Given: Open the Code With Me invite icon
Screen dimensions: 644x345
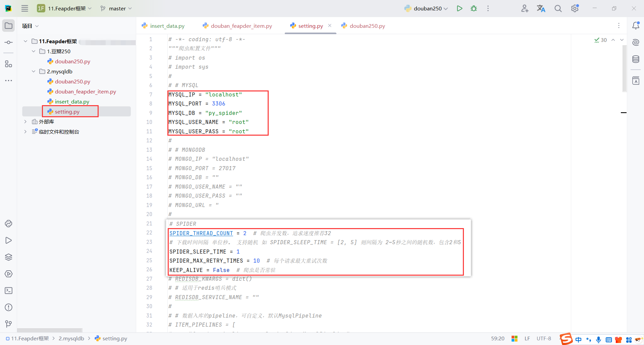Looking at the screenshot, I should pyautogui.click(x=525, y=8).
